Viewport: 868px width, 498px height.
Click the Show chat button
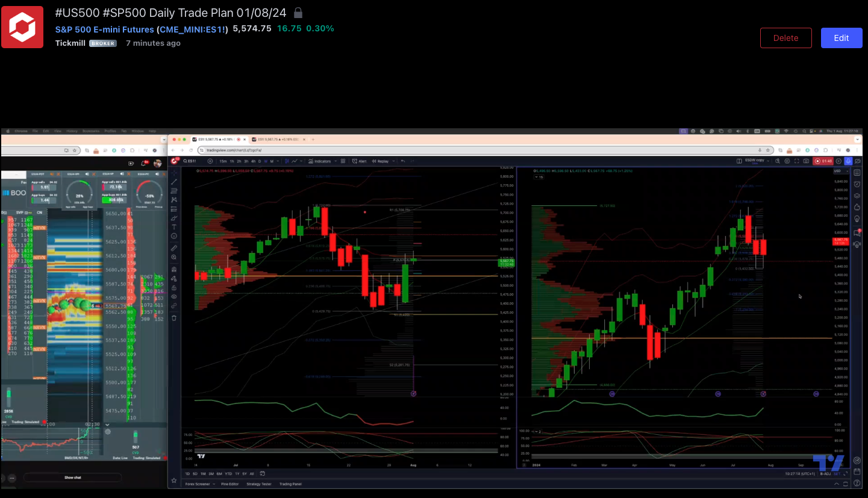[x=73, y=478]
